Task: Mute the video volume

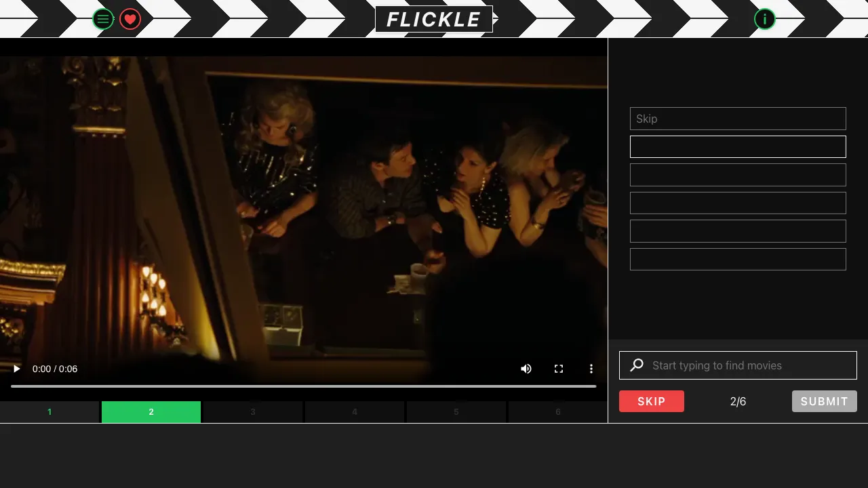Action: (x=526, y=369)
